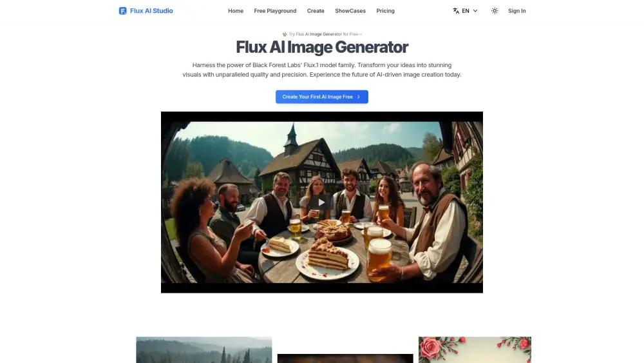Open the forest mountains showcase thumbnail
The height and width of the screenshot is (363, 644).
(204, 350)
